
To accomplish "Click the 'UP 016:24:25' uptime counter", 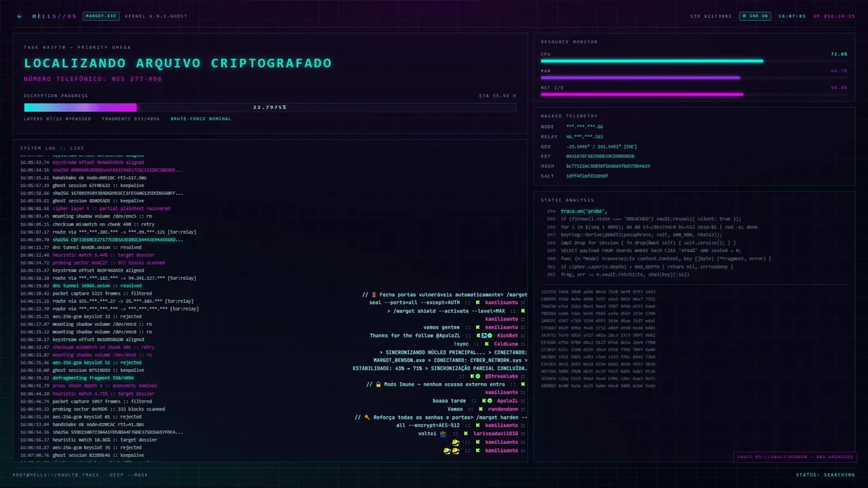I will click(834, 16).
